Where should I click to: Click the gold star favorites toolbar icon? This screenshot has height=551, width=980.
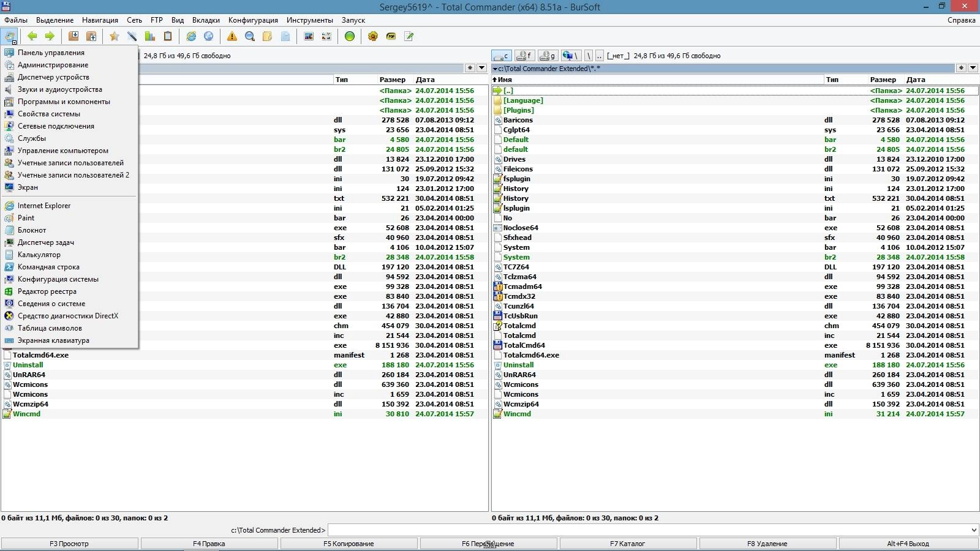click(x=114, y=36)
